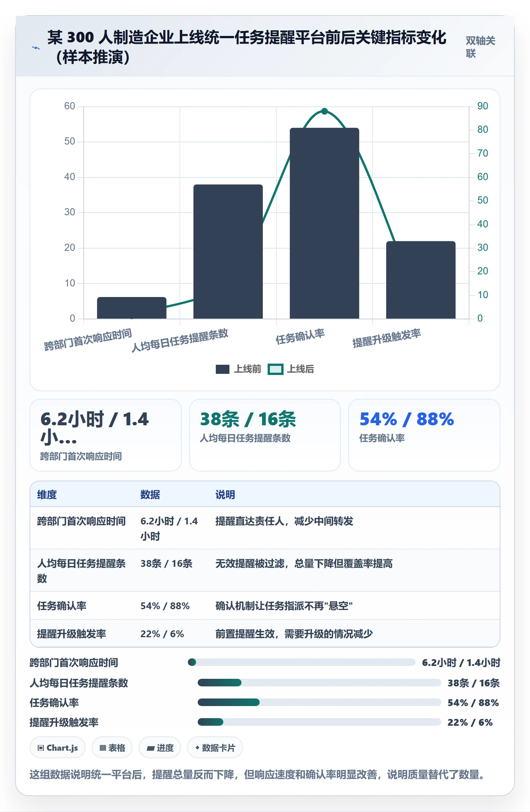Select table cell 38条 / 16条

167,563
